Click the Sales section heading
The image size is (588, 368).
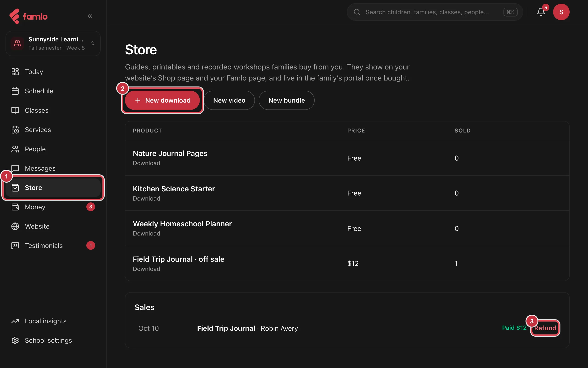[144, 308]
